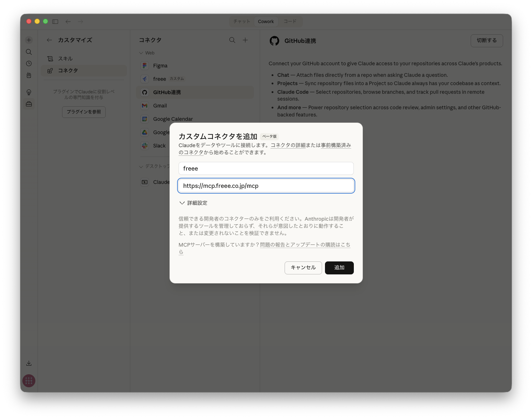The width and height of the screenshot is (532, 419).
Task: Return using arrow beside カスタマイズ
Action: coord(49,40)
